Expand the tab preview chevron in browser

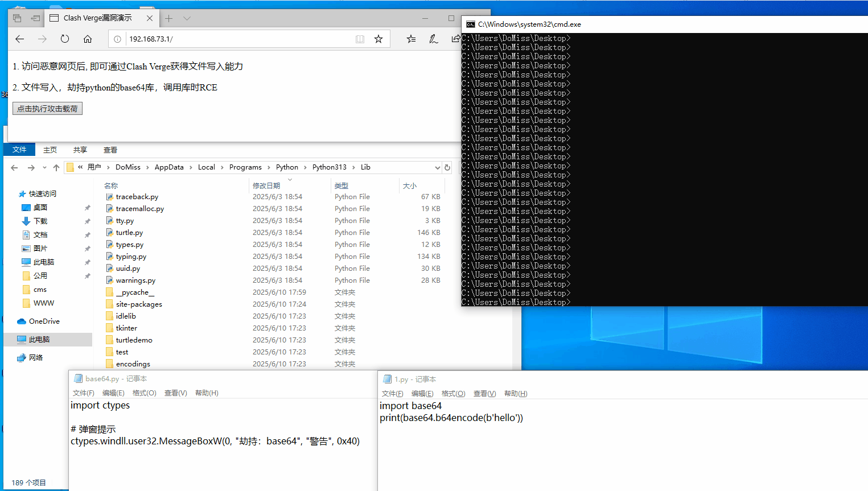[187, 18]
